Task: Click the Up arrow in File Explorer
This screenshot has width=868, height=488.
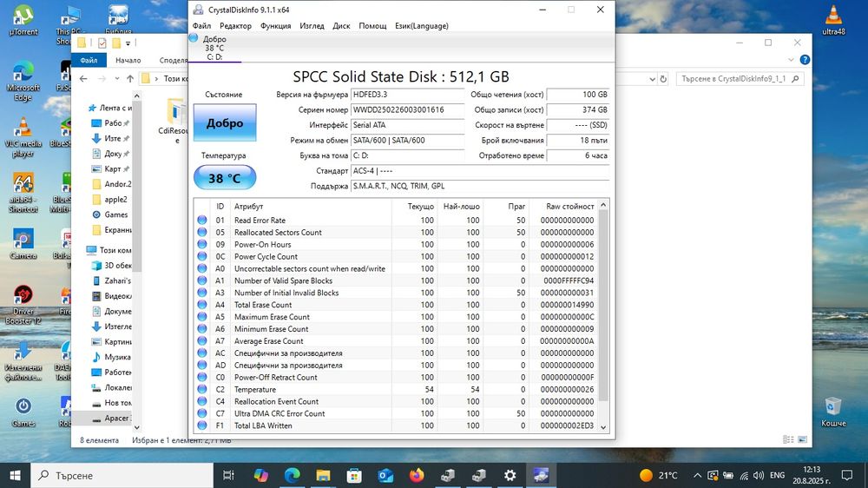Action: [x=130, y=79]
